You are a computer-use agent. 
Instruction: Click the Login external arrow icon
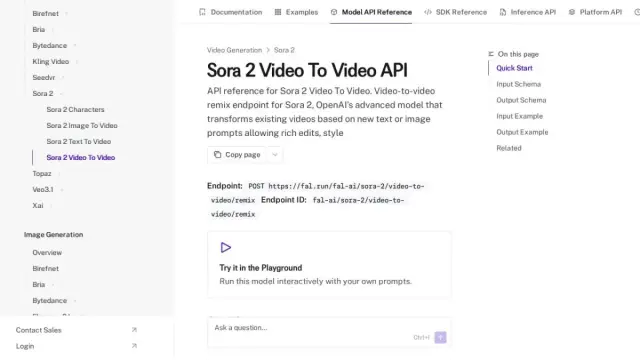(134, 346)
